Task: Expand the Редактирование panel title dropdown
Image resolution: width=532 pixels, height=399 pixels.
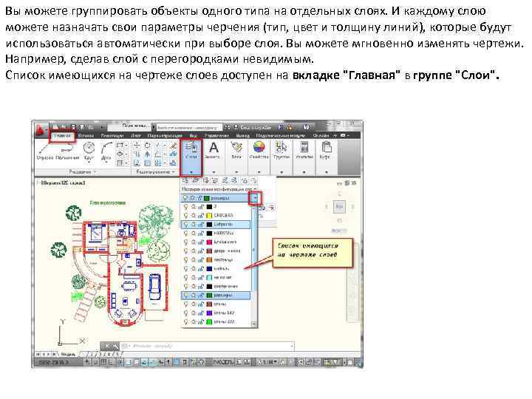Action: point(174,171)
